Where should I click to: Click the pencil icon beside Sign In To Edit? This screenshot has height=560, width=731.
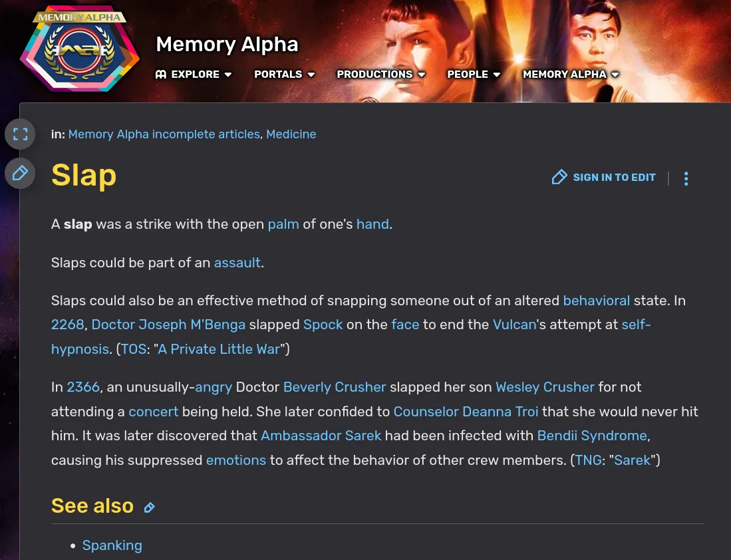coord(559,178)
